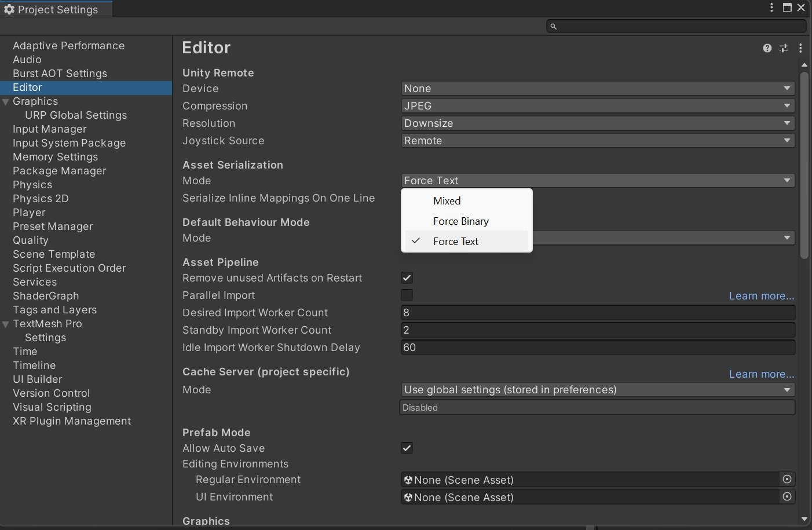Open URP Global Settings in sidebar
Viewport: 812px width, 530px height.
[x=76, y=115]
